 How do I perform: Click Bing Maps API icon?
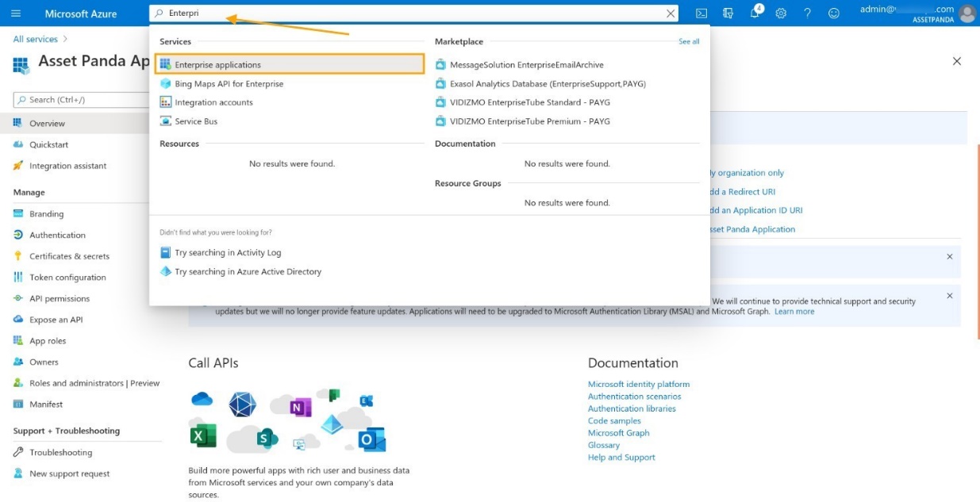click(166, 83)
